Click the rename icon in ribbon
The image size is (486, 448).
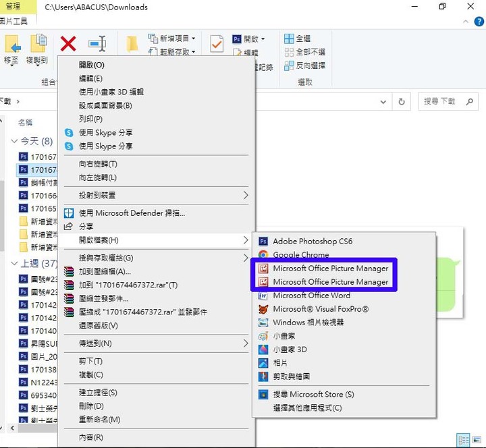coord(97,43)
